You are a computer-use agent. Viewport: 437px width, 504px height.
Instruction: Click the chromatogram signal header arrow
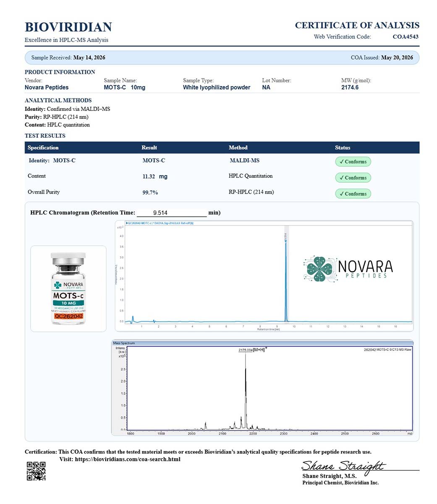click(127, 223)
